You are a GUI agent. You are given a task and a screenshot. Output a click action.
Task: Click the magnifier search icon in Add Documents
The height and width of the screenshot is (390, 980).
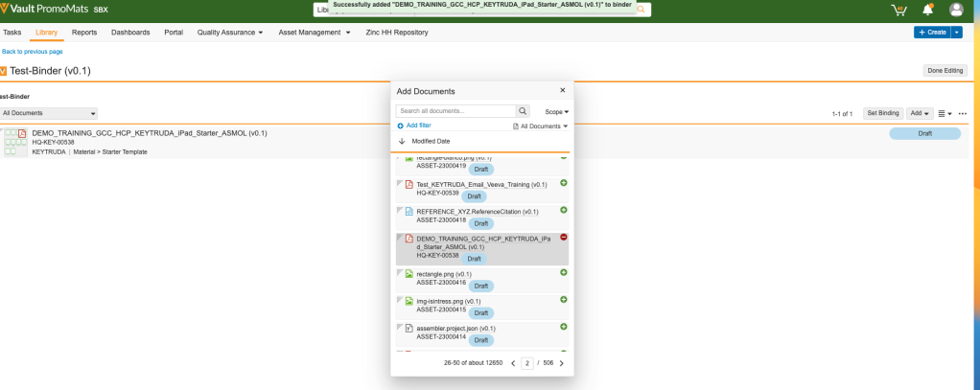point(523,111)
